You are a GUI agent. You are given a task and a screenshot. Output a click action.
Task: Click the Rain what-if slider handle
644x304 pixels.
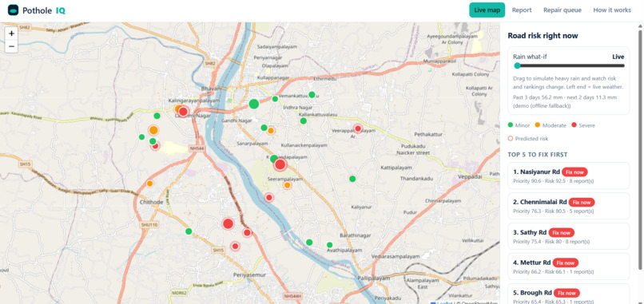pyautogui.click(x=517, y=65)
